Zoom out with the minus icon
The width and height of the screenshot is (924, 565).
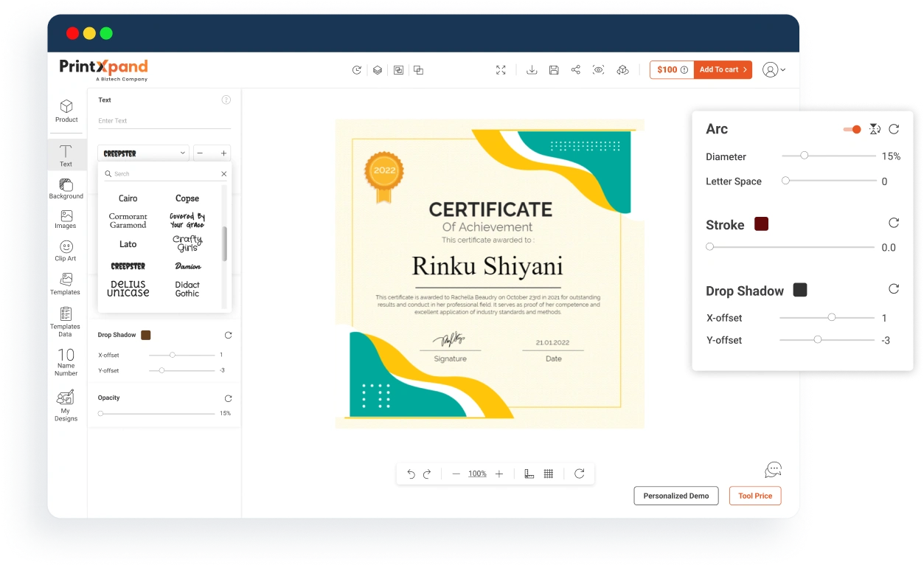pyautogui.click(x=456, y=474)
